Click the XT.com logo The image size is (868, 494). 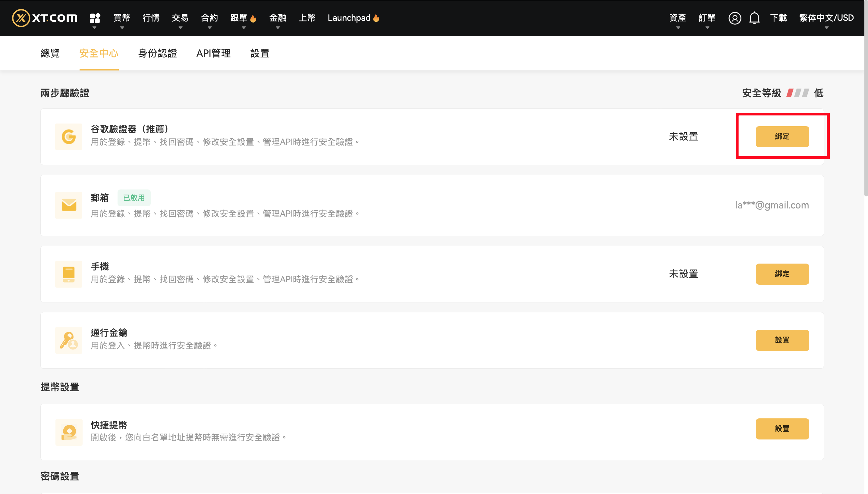45,18
